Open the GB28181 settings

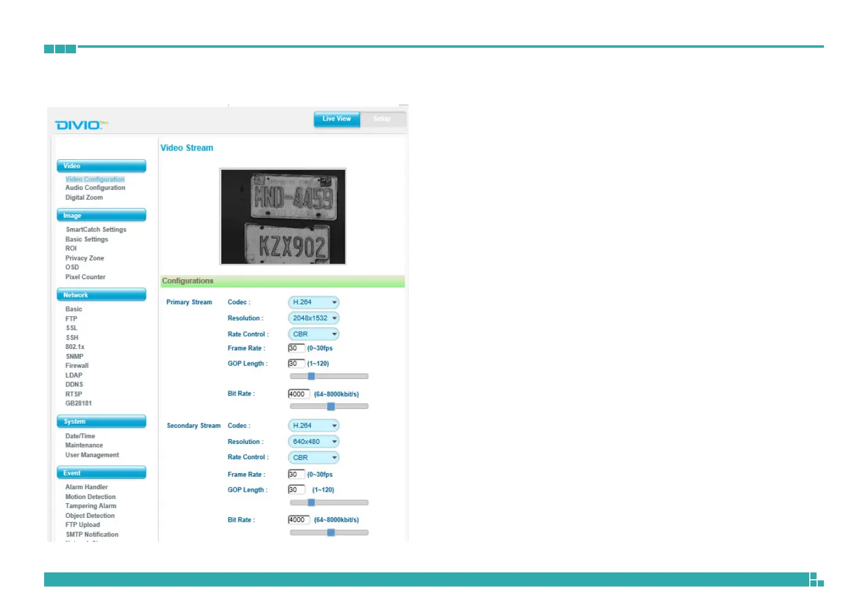[78, 403]
